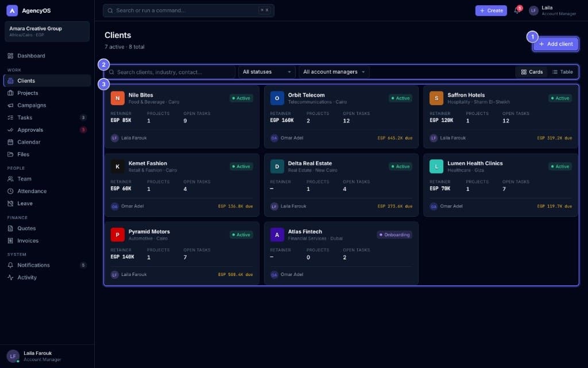Open the Nile Bites client card
Viewport: 588px width, 368px height.
182,117
